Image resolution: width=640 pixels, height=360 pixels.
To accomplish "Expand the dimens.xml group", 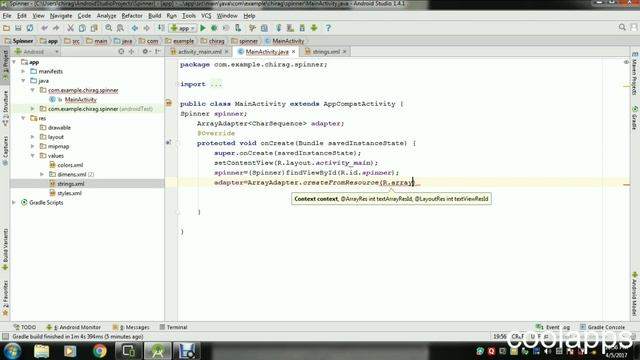I will click(x=42, y=175).
